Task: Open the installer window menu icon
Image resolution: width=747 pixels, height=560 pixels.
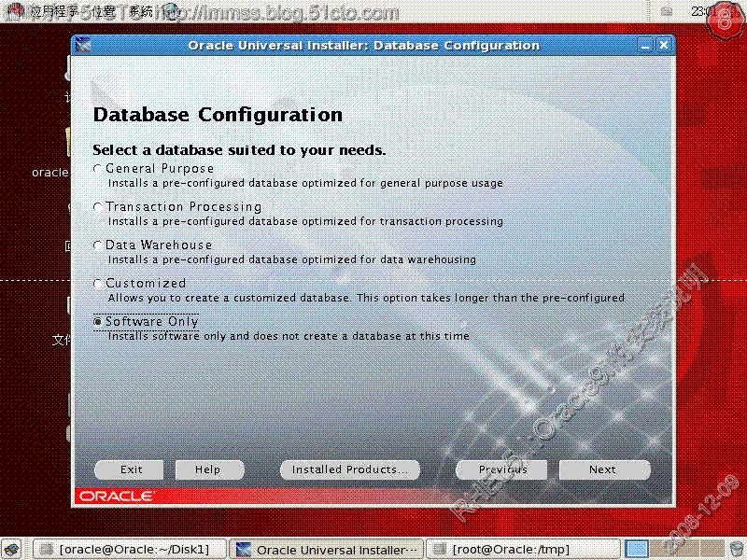Action: tap(83, 46)
